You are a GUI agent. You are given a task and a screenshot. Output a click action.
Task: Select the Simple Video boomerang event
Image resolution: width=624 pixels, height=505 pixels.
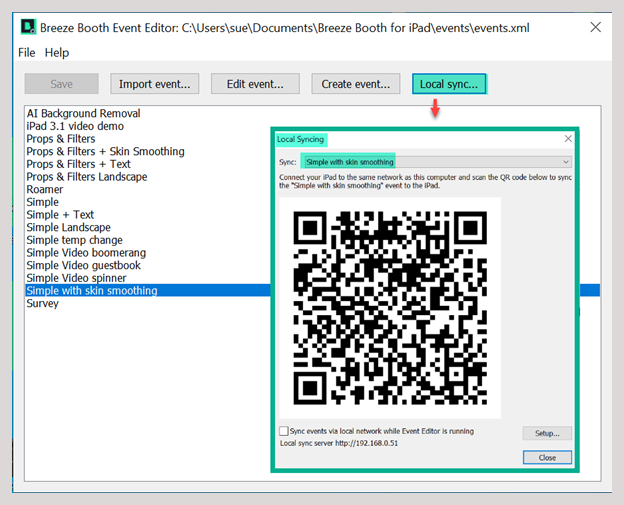[86, 253]
